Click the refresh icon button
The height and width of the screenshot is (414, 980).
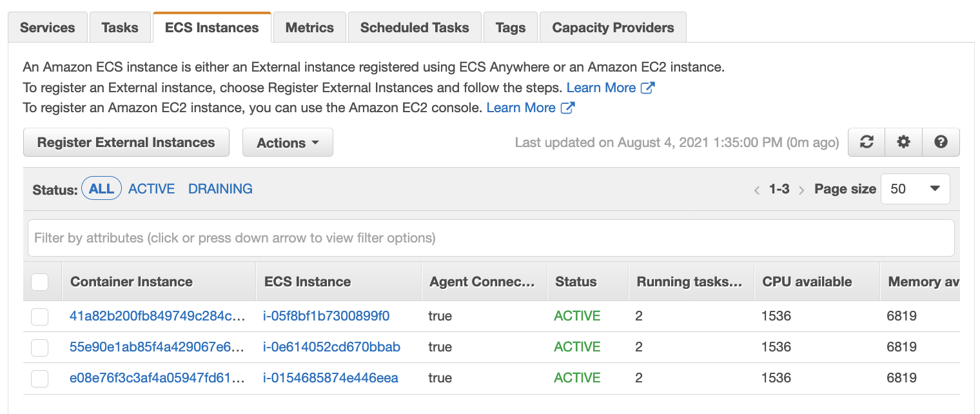point(867,143)
